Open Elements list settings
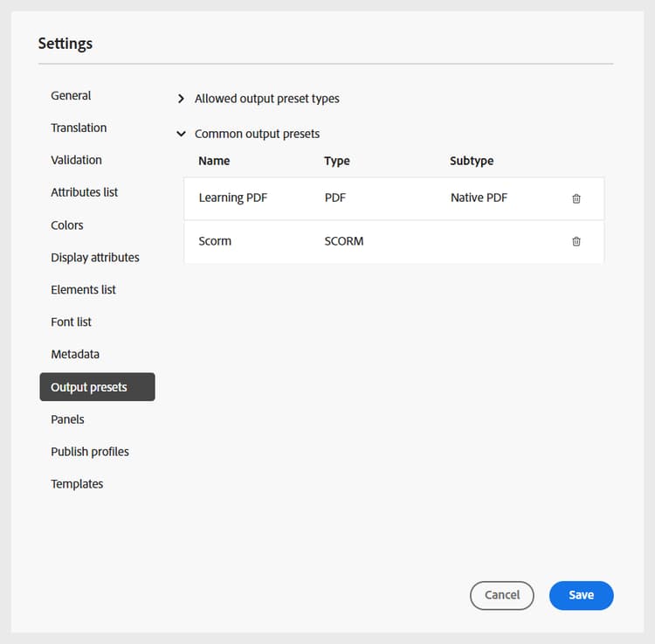Image resolution: width=655 pixels, height=644 pixels. (83, 289)
